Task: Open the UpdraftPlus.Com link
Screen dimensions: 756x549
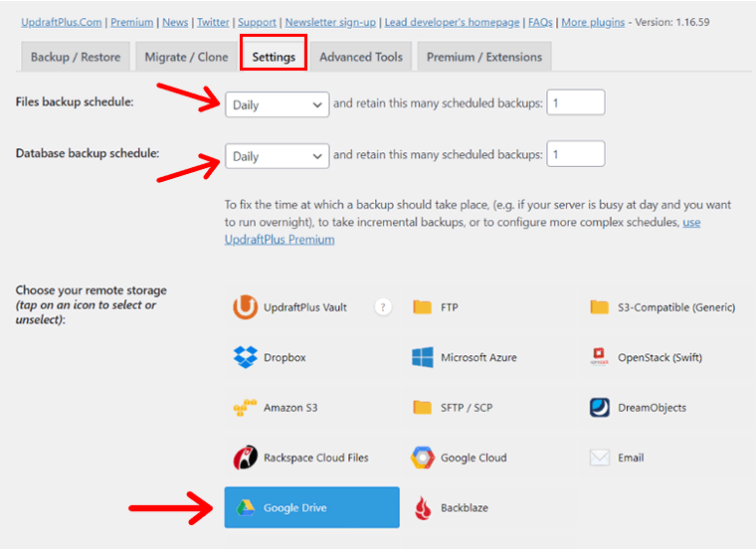Action: [62, 22]
